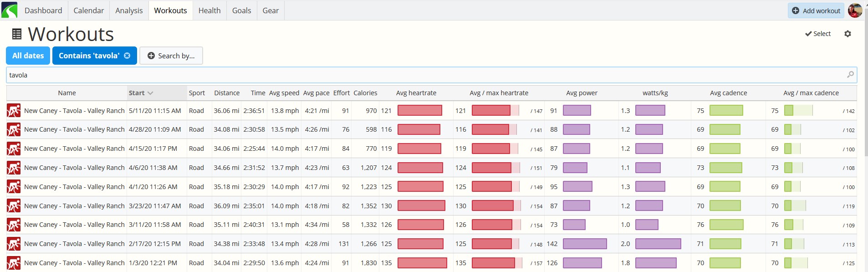Click the Add workout button

point(816,10)
